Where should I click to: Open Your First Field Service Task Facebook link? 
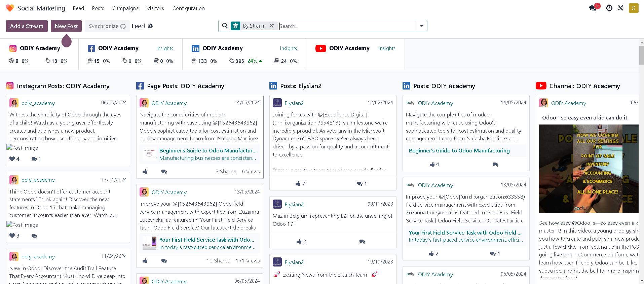click(207, 240)
